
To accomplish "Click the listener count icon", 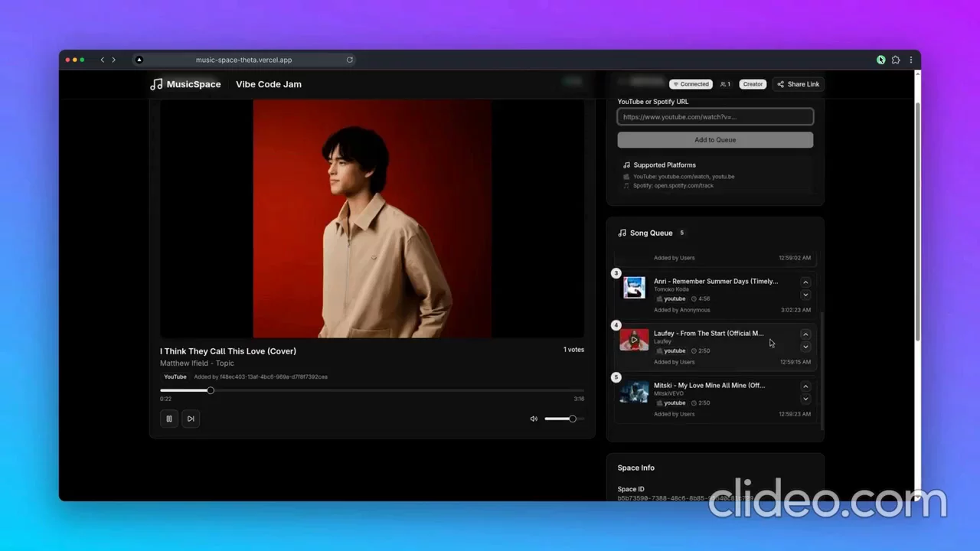I will point(725,84).
